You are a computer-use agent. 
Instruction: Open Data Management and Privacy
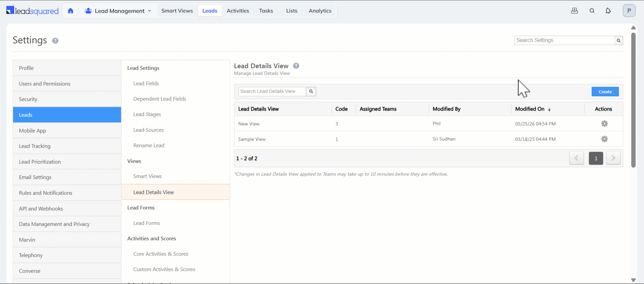67,224
